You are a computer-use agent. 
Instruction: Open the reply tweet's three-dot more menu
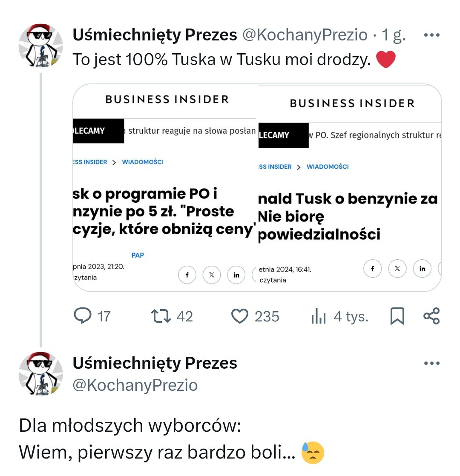(432, 363)
